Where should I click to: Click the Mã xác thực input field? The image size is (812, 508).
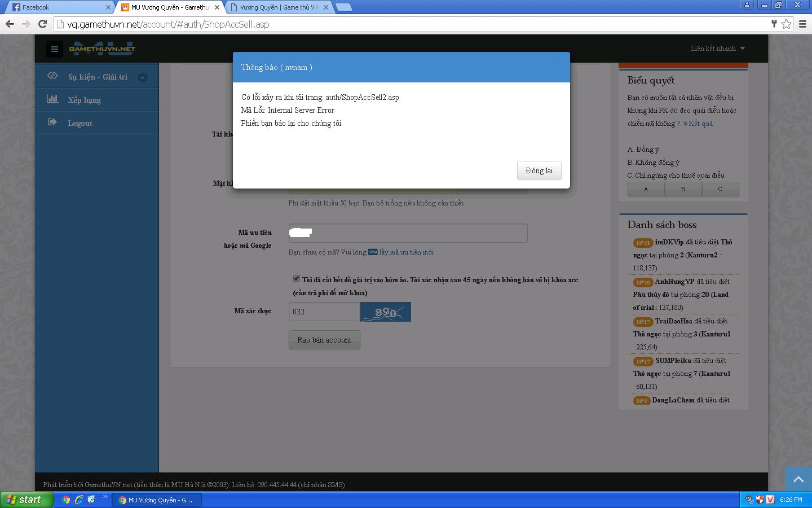[x=324, y=312]
